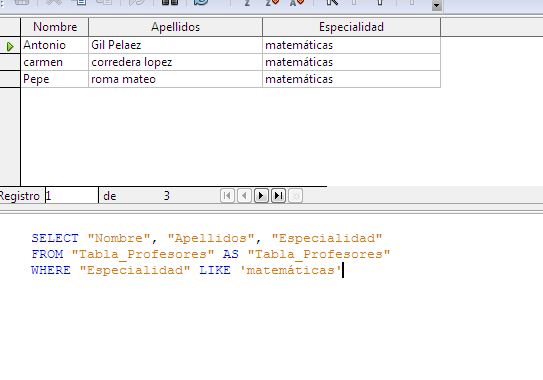The width and height of the screenshot is (543, 380).
Task: Click the SELECT keyword in SQL
Action: click(x=55, y=238)
